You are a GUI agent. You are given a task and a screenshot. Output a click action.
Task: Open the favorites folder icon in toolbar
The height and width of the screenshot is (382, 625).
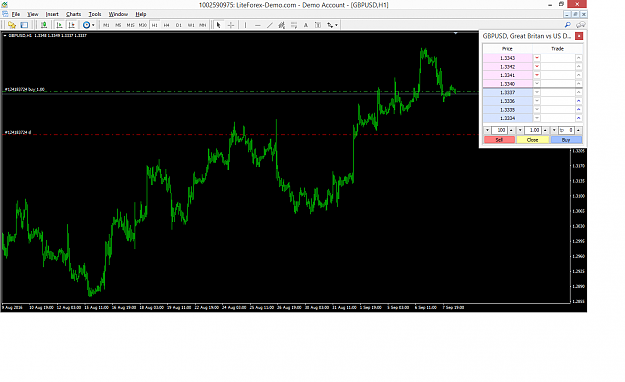point(12,25)
